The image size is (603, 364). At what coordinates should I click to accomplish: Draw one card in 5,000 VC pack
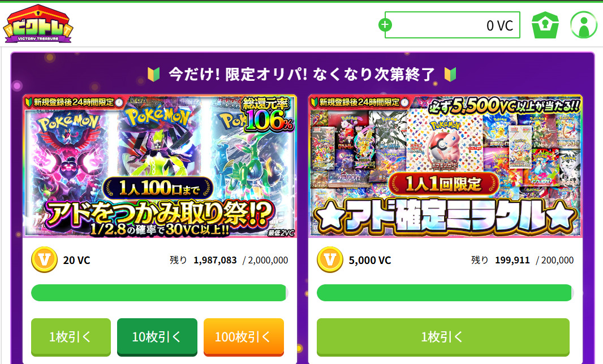[x=443, y=337]
